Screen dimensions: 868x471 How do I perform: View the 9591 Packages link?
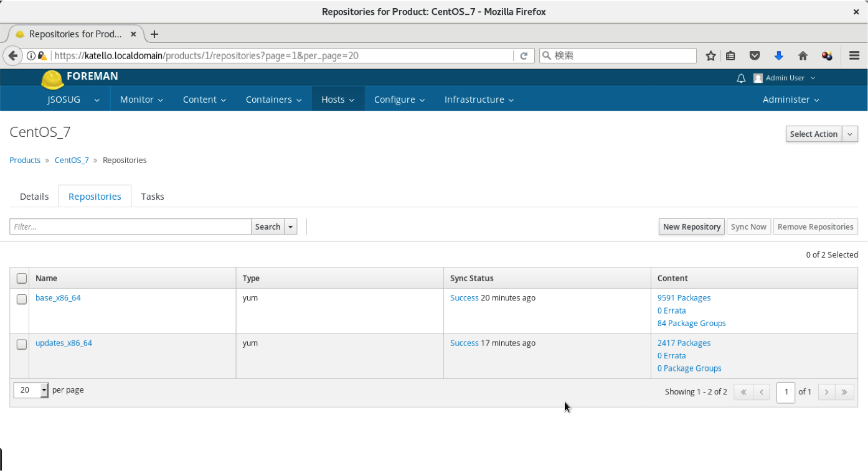pos(684,297)
